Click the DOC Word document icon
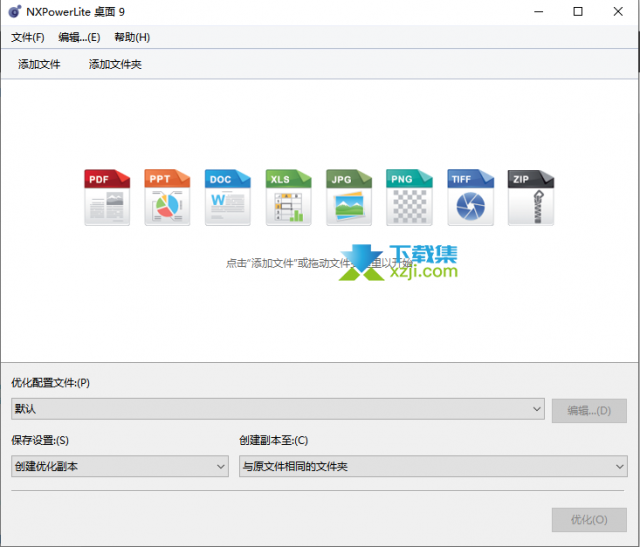Screen dimensions: 640x547 point(228,197)
